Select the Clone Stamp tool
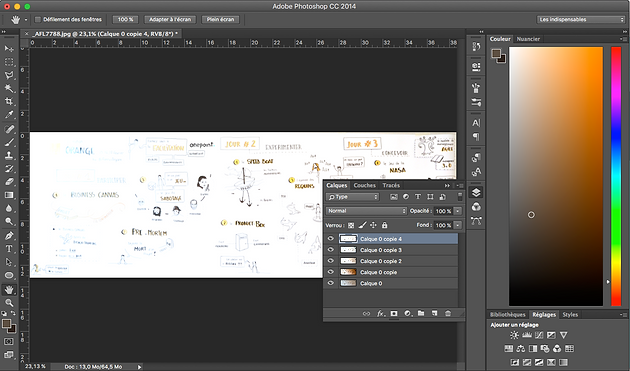630x371 pixels. point(9,156)
